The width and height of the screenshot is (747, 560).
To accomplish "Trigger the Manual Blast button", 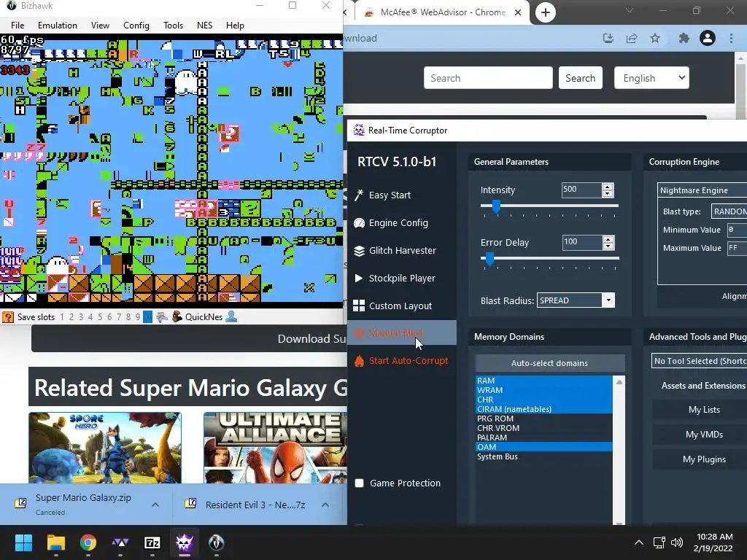I will tap(402, 332).
